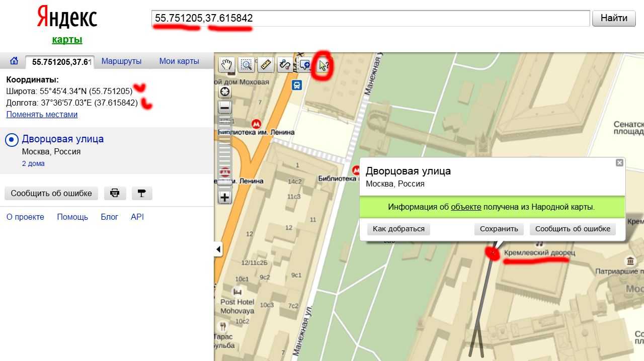This screenshot has width=644, height=361.
Task: Activate the zoom-to-area magnifier tool
Action: pos(246,64)
